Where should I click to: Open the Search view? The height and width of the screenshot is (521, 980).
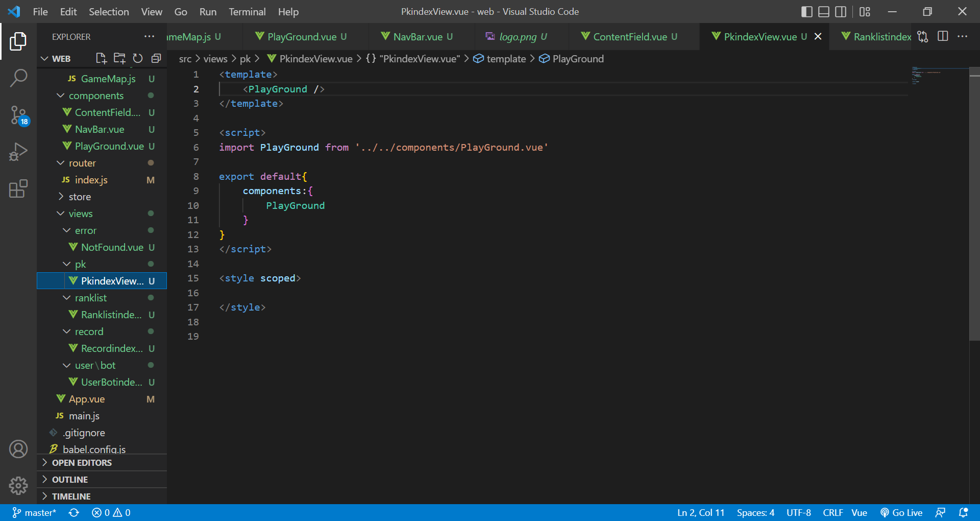[18, 78]
